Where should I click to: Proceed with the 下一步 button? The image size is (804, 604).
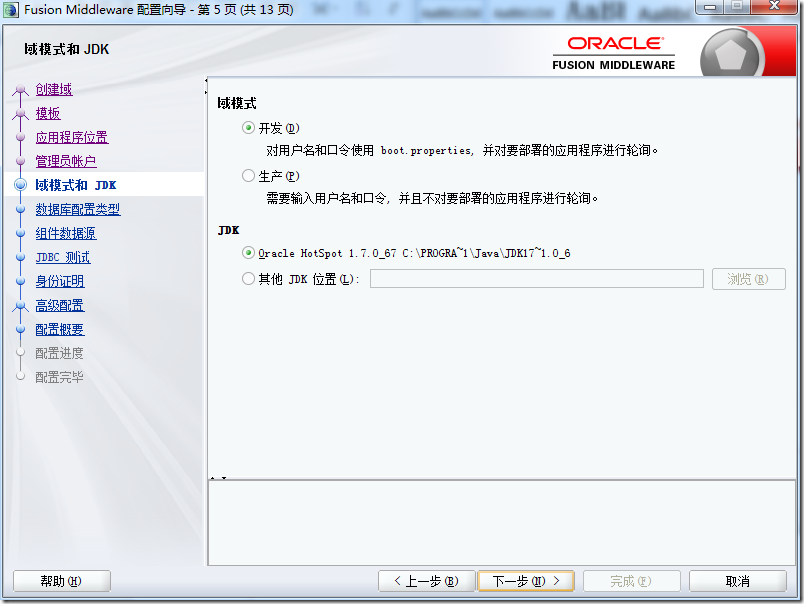(x=526, y=581)
